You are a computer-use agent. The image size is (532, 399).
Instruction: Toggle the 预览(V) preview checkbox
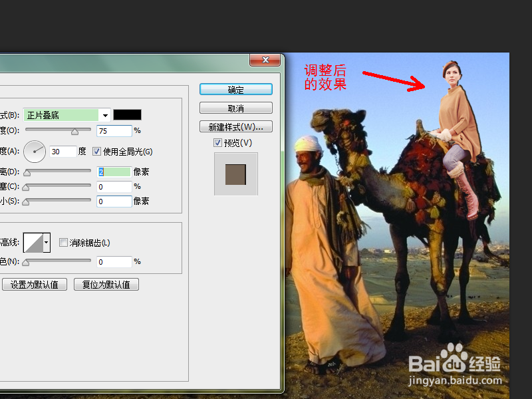click(218, 143)
